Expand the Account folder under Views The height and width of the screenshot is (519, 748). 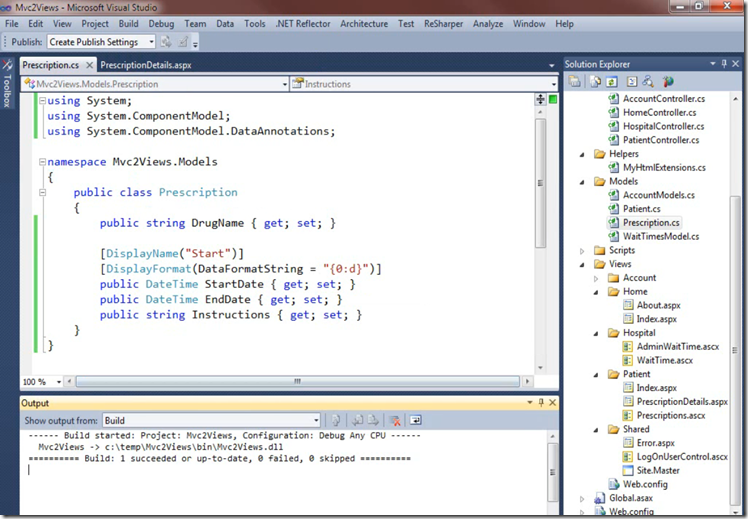[596, 278]
